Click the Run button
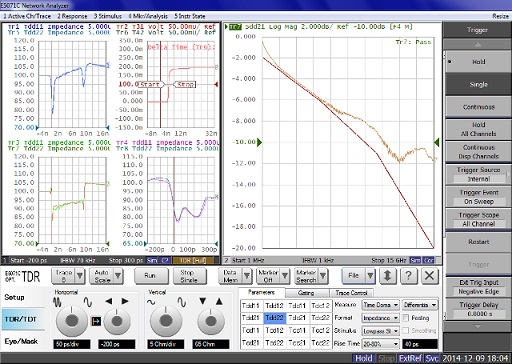Viewport: 512px width, 364px height. [x=150, y=276]
